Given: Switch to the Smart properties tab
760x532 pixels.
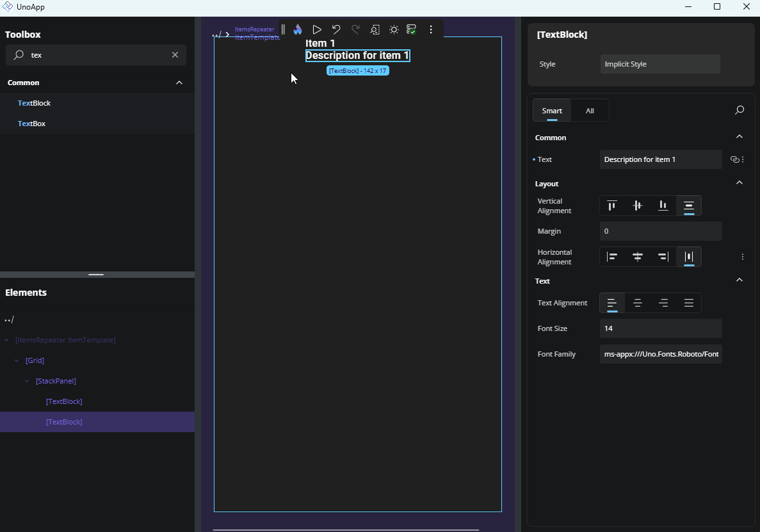Looking at the screenshot, I should (x=551, y=110).
